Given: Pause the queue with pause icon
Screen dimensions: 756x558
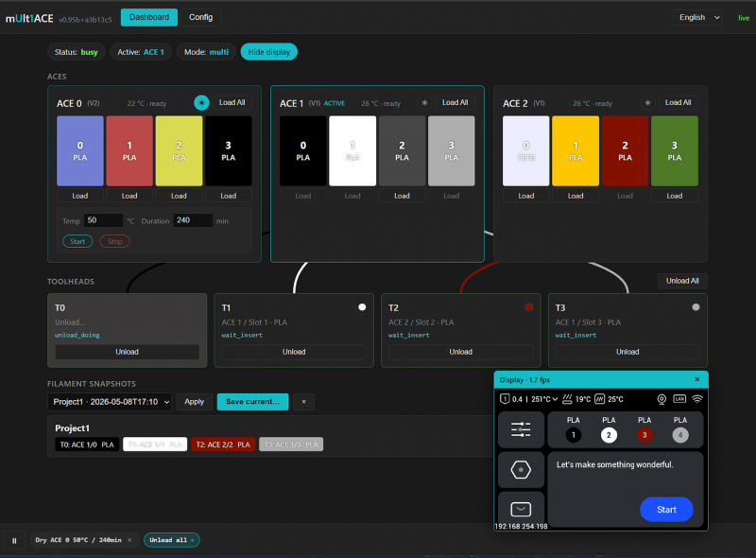Looking at the screenshot, I should click(x=14, y=540).
